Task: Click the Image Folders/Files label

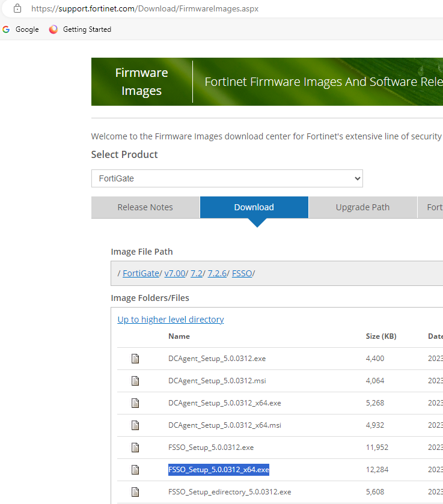Action: click(x=150, y=298)
